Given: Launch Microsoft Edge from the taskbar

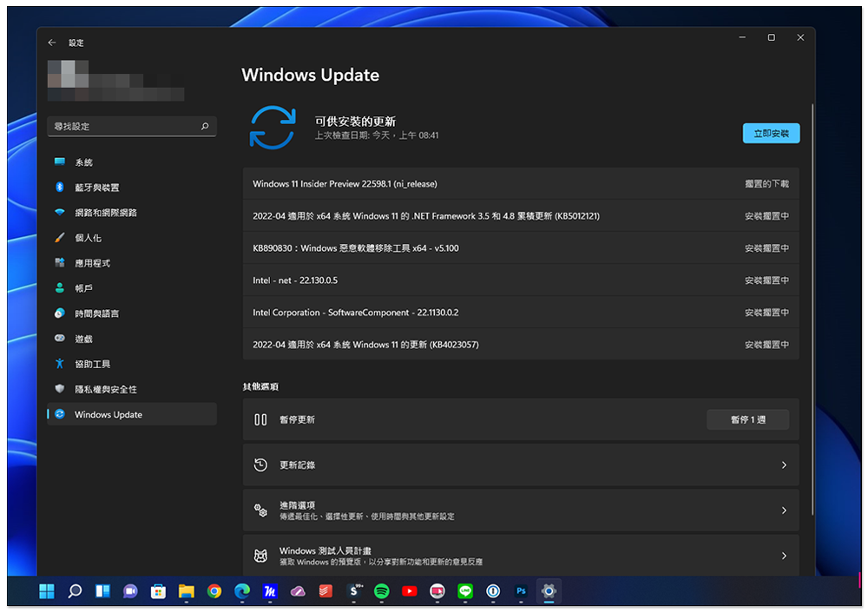Looking at the screenshot, I should point(242,591).
